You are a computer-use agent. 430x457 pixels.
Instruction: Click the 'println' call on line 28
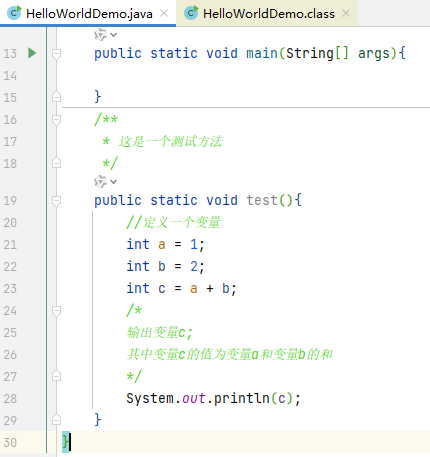point(241,398)
